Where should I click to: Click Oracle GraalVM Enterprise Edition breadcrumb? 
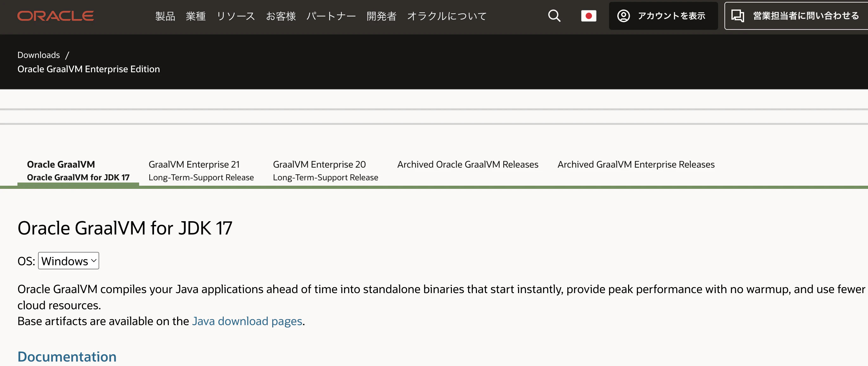(89, 69)
